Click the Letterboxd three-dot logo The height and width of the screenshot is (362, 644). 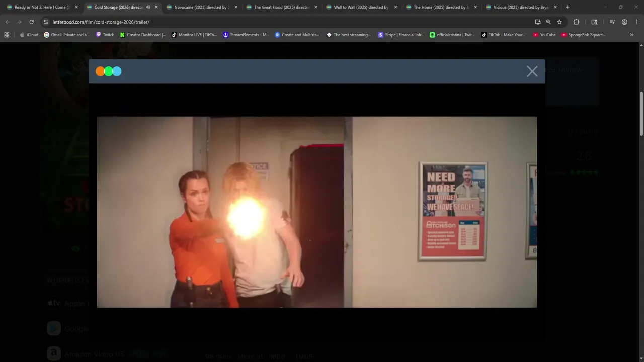(109, 71)
